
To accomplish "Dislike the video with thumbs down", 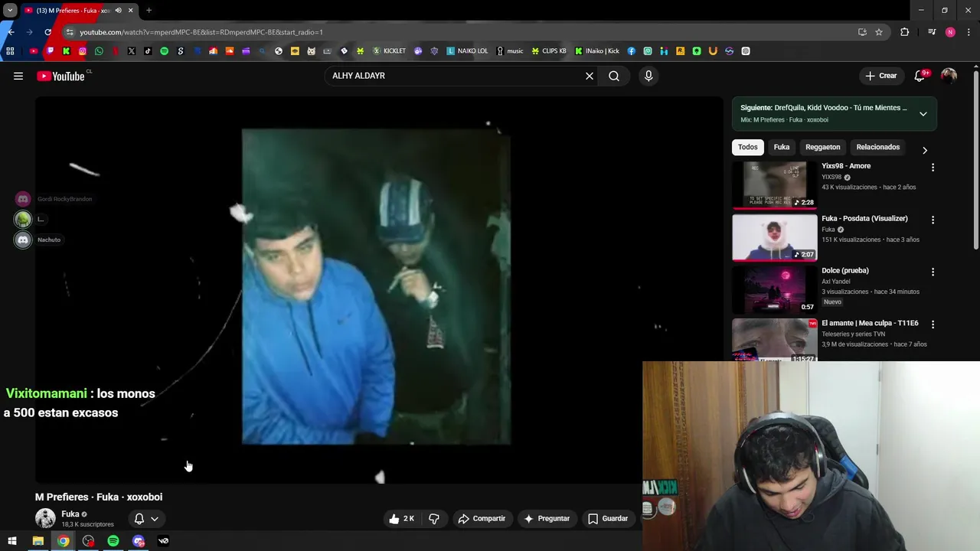I will [x=434, y=519].
